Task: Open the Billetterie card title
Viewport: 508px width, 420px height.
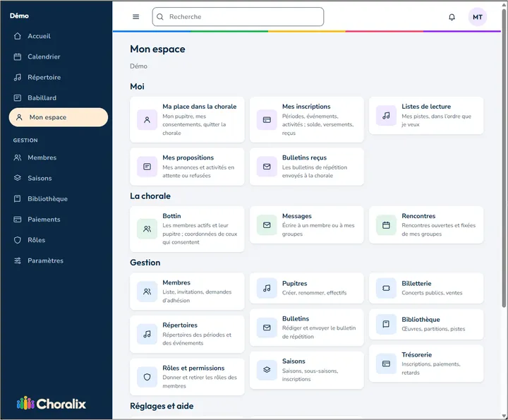Action: (x=416, y=283)
